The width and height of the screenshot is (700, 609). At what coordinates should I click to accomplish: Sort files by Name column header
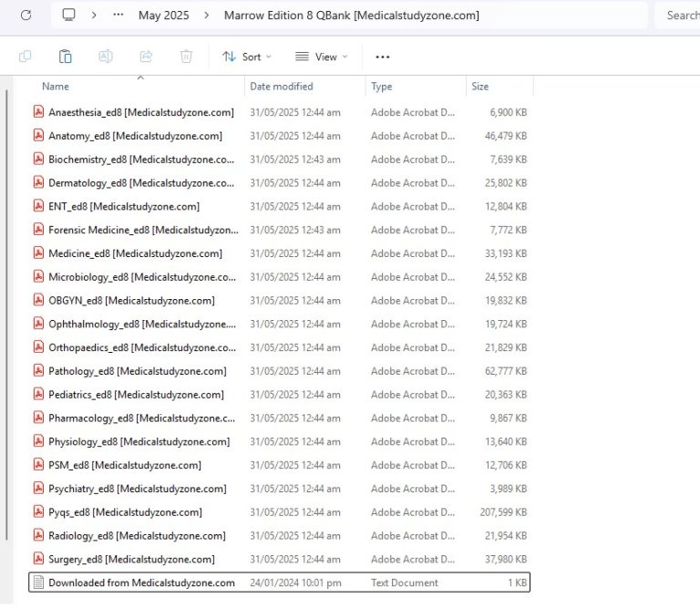(56, 87)
